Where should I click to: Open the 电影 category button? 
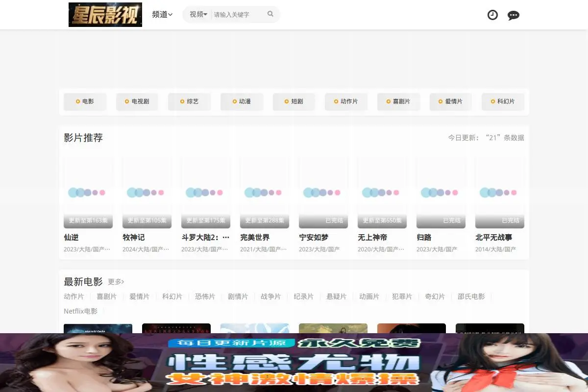click(85, 101)
